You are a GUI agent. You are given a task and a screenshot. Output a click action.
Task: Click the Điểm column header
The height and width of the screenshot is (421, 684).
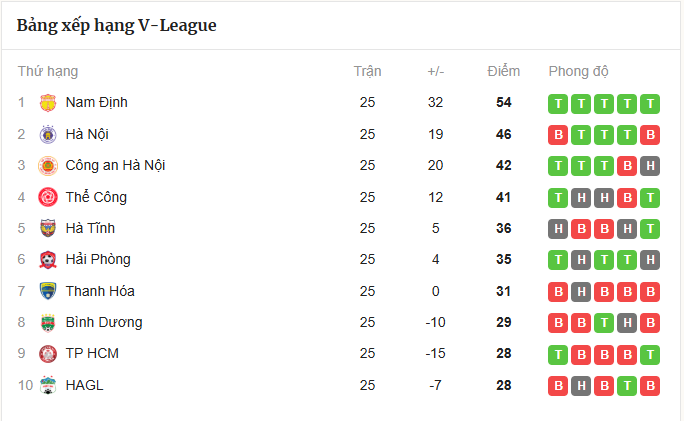503,71
